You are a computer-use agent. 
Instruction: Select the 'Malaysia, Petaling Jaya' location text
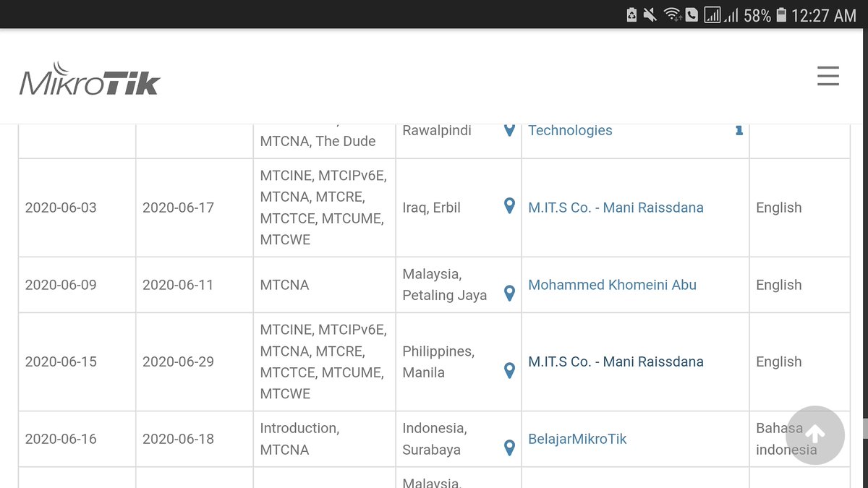pyautogui.click(x=445, y=285)
